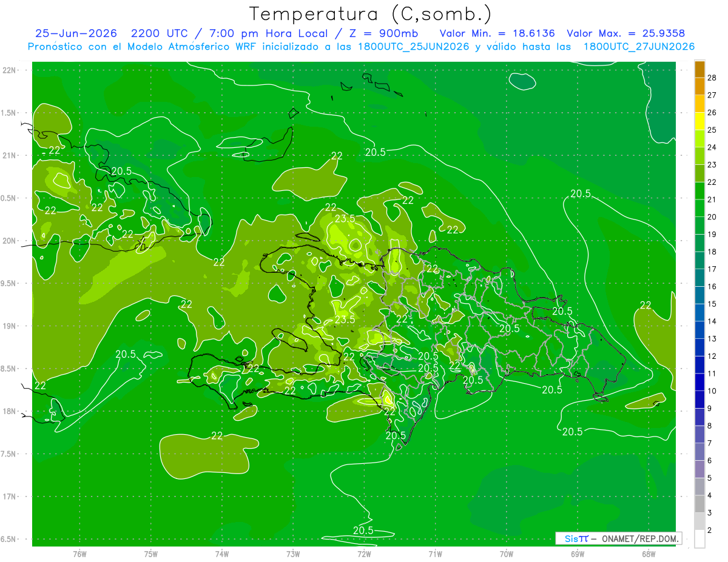The width and height of the screenshot is (728, 562).
Task: Click the 76W longitude axis label
Action: pyautogui.click(x=79, y=554)
